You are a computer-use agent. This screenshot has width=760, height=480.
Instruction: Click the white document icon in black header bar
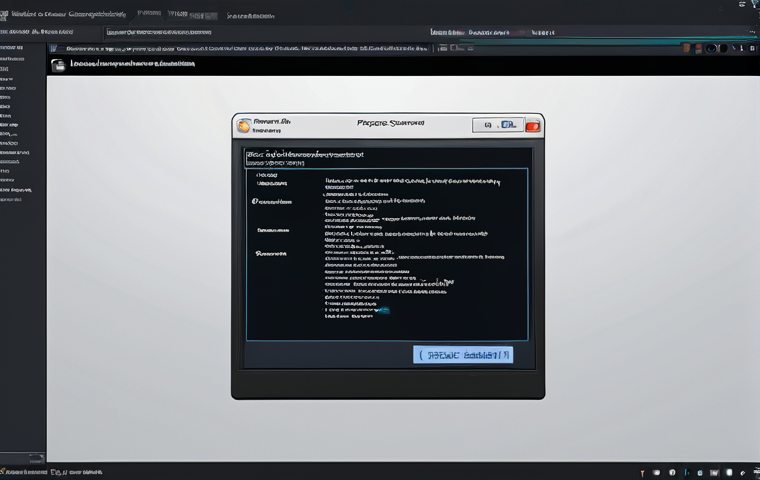59,65
